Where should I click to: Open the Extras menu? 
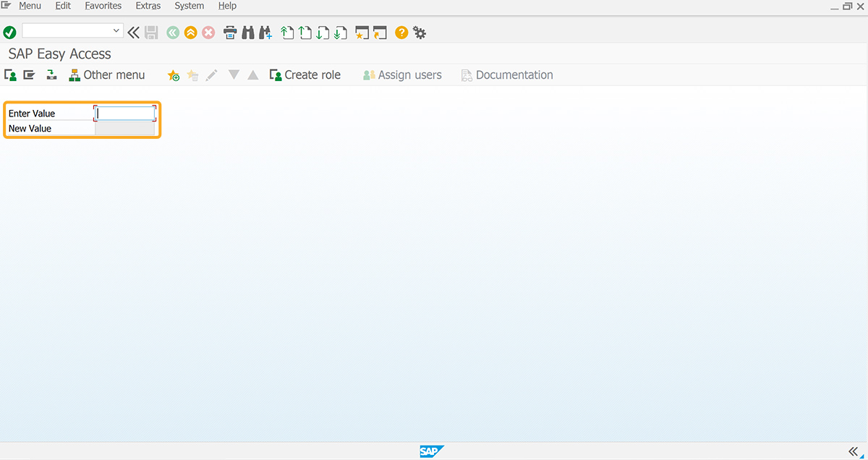(x=148, y=6)
